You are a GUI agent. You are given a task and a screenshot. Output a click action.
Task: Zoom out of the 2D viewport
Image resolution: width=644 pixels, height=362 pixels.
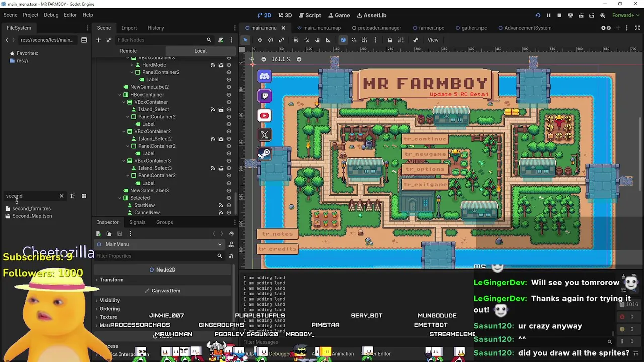click(x=263, y=59)
